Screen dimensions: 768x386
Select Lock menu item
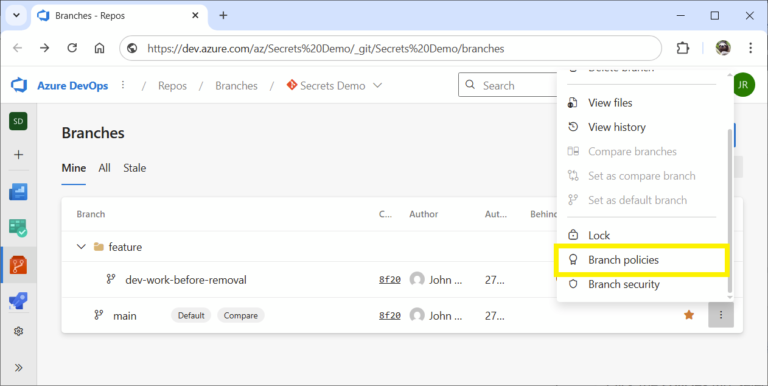pyautogui.click(x=642, y=236)
